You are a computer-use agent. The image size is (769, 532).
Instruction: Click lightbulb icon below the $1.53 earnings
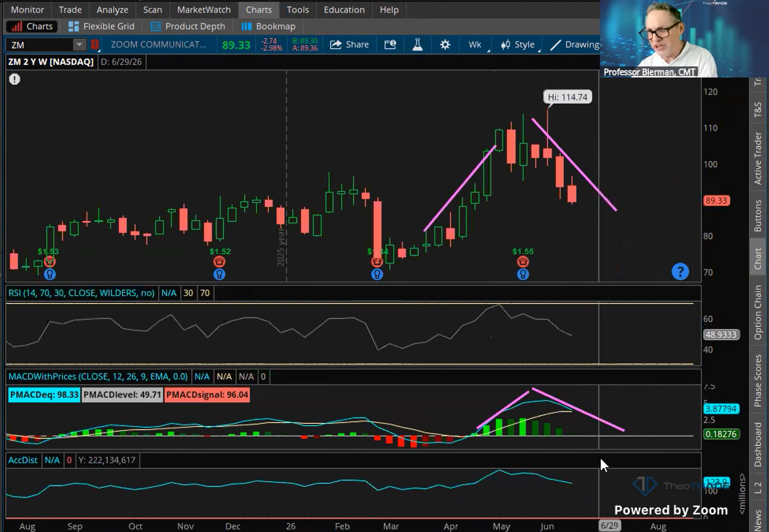(50, 274)
